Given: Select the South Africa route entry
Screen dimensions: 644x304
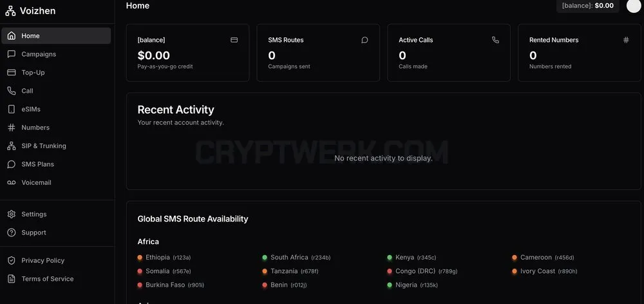Looking at the screenshot, I should 296,258.
